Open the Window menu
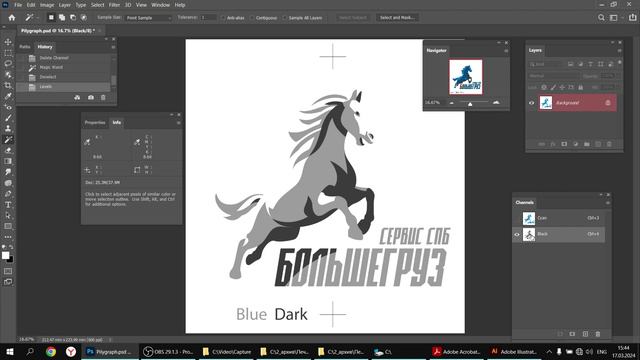 160,5
